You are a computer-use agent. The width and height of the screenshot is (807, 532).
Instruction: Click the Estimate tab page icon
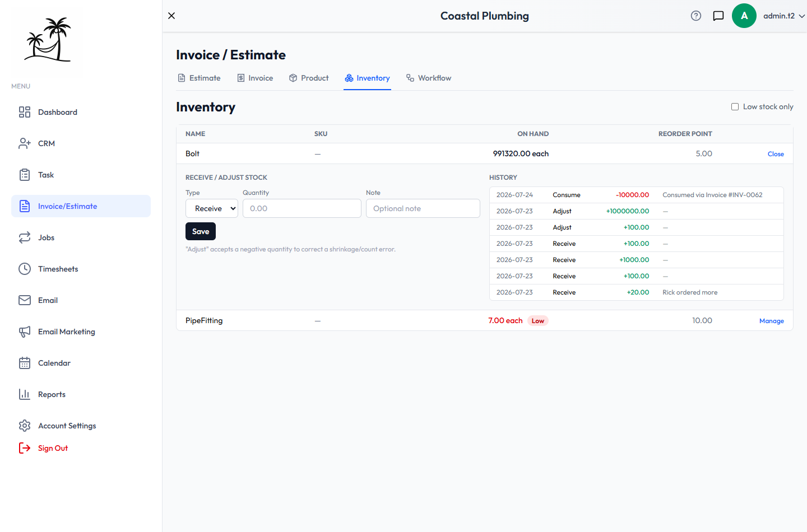click(182, 78)
